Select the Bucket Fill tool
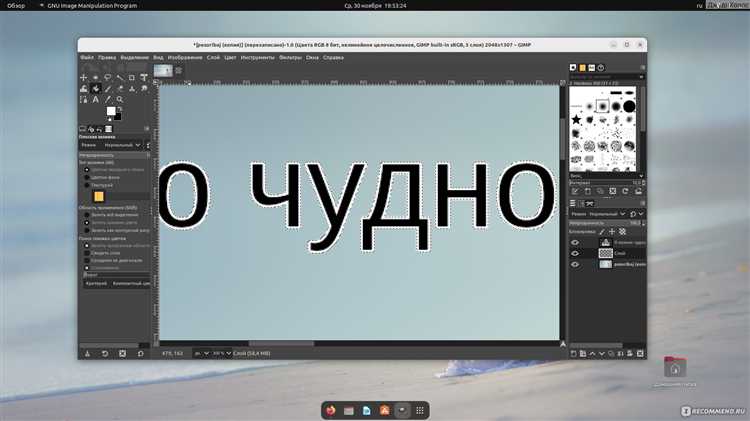Screen dimensions: 750x421 tap(96, 89)
